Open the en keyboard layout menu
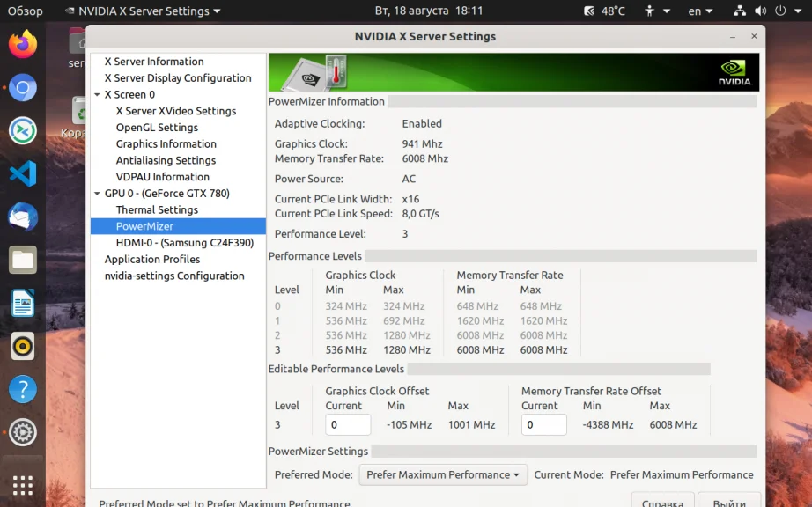 click(701, 11)
